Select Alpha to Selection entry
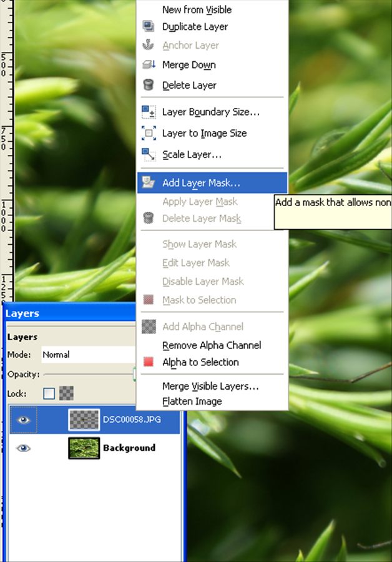Image resolution: width=392 pixels, height=562 pixels. pyautogui.click(x=200, y=362)
